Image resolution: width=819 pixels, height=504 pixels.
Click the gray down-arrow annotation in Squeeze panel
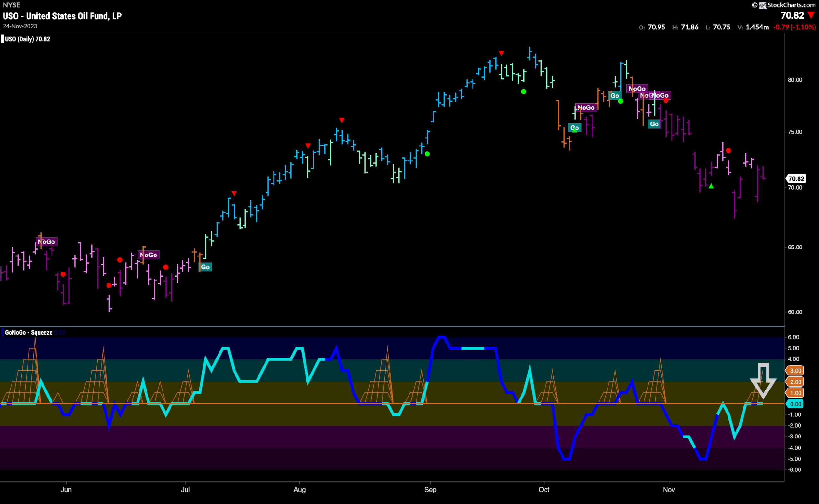(763, 381)
